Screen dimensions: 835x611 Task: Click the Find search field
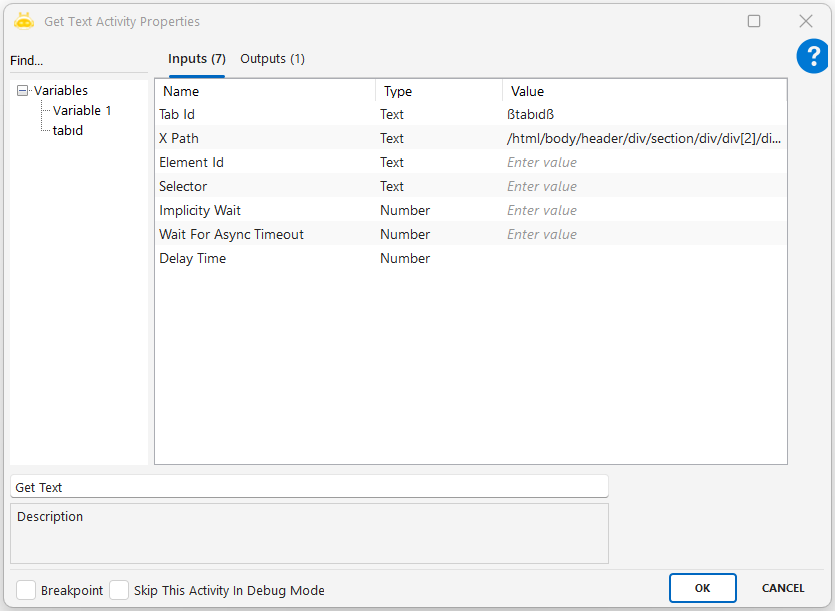pos(78,61)
